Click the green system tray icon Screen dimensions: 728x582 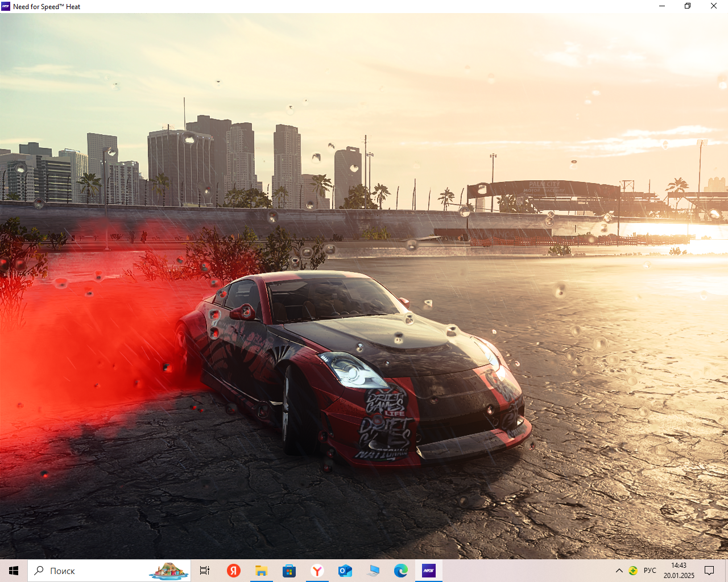pos(633,571)
